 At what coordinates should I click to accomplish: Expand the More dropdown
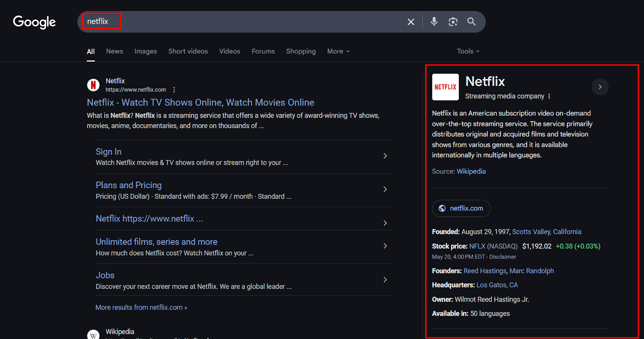point(339,51)
